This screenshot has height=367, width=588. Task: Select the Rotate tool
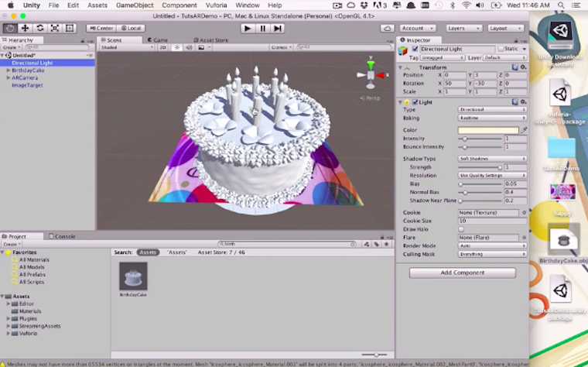coord(39,29)
